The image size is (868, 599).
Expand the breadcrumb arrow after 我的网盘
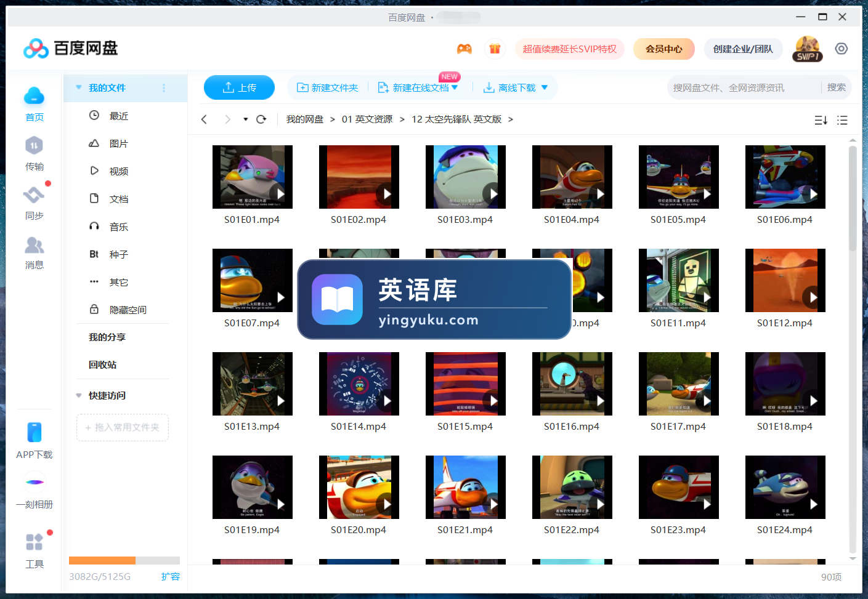click(333, 119)
